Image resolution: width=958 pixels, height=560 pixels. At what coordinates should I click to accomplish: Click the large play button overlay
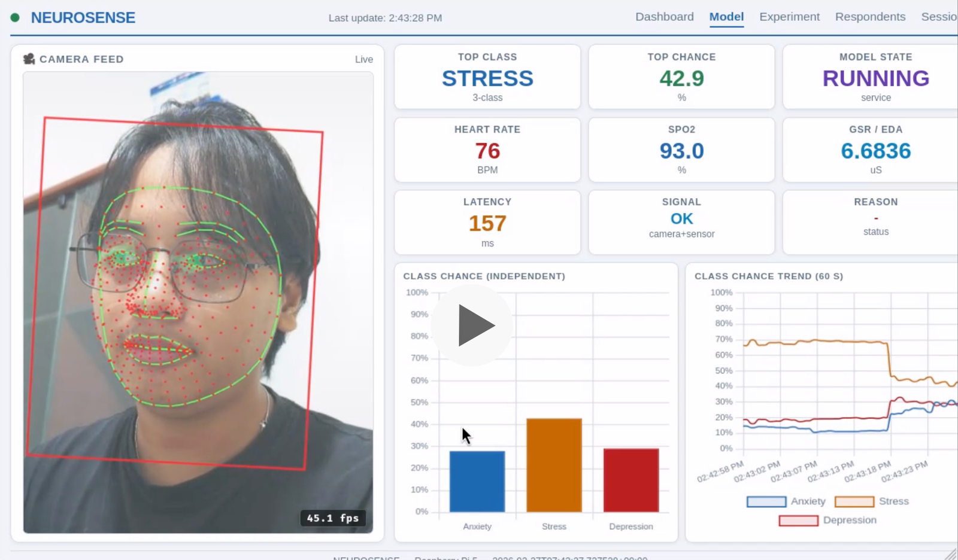[472, 325]
